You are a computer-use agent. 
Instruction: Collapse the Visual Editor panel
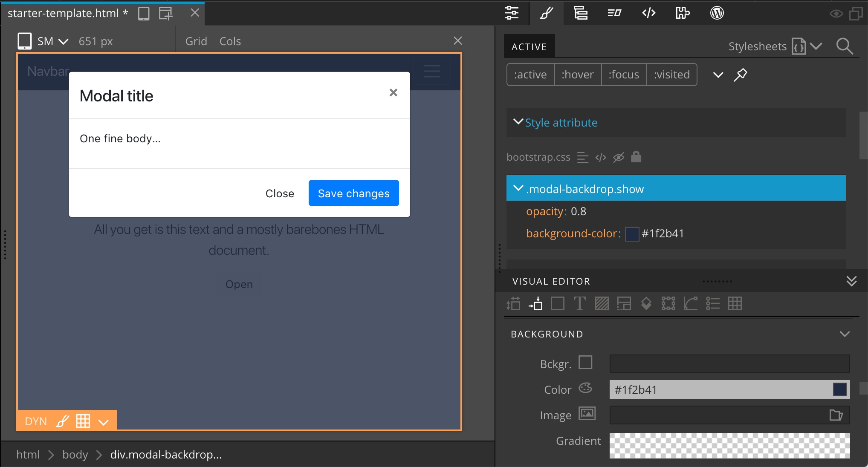[851, 281]
